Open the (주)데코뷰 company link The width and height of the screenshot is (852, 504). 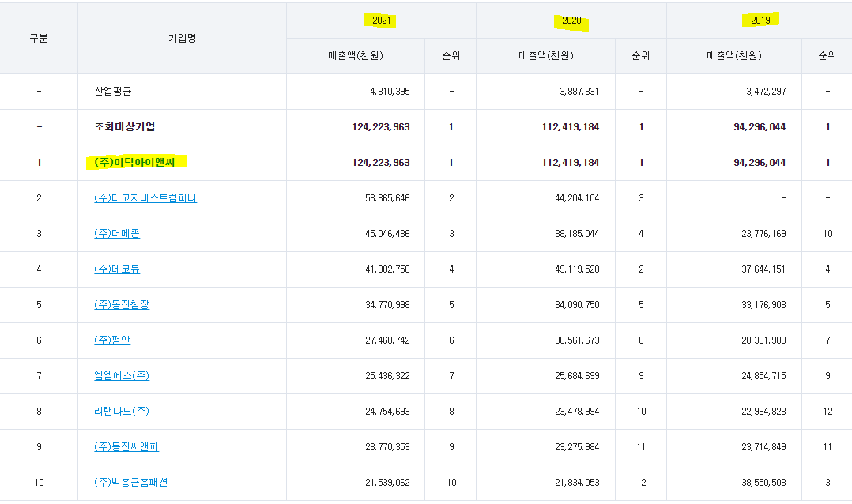click(x=117, y=269)
